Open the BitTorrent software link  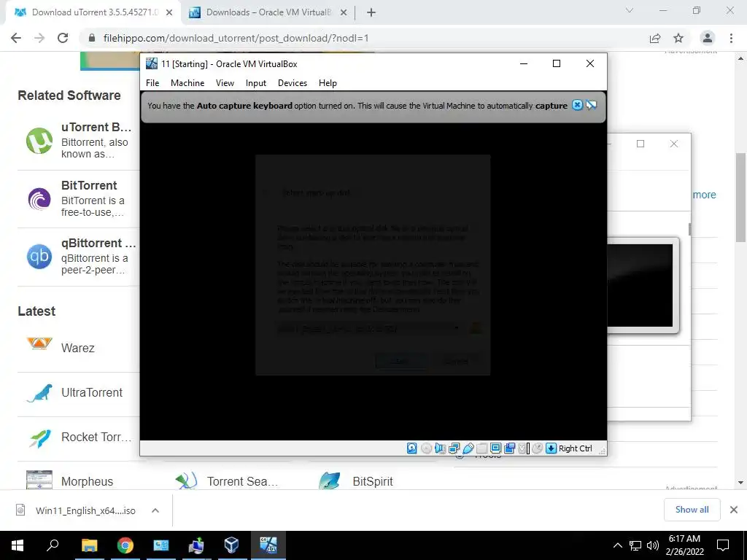point(89,185)
